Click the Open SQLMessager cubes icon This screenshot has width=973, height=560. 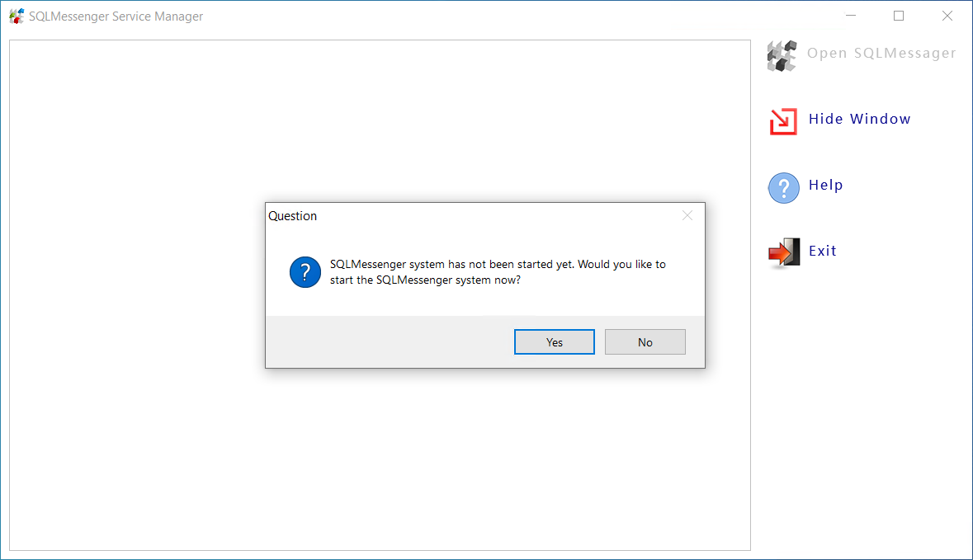click(782, 56)
